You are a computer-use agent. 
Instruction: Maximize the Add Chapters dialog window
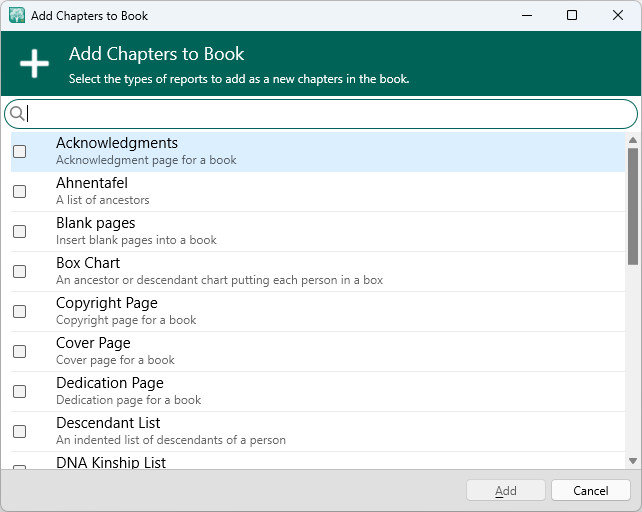(x=572, y=16)
